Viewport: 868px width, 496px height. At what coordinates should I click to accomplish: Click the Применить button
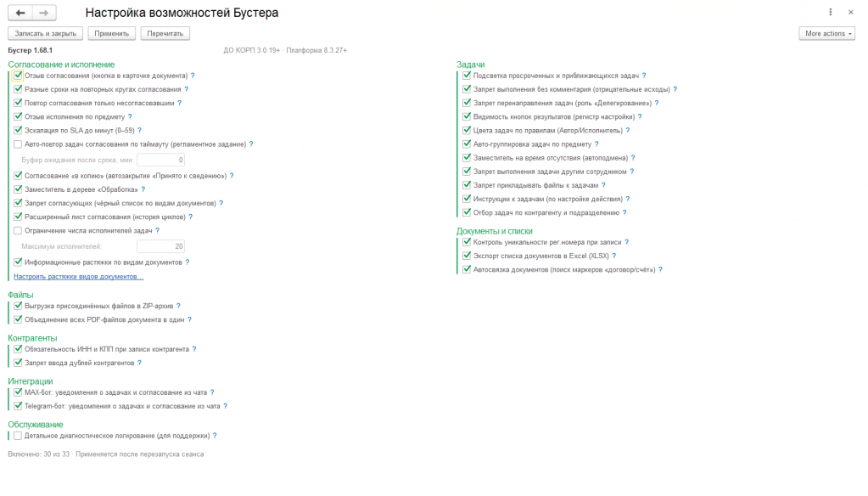(x=111, y=34)
